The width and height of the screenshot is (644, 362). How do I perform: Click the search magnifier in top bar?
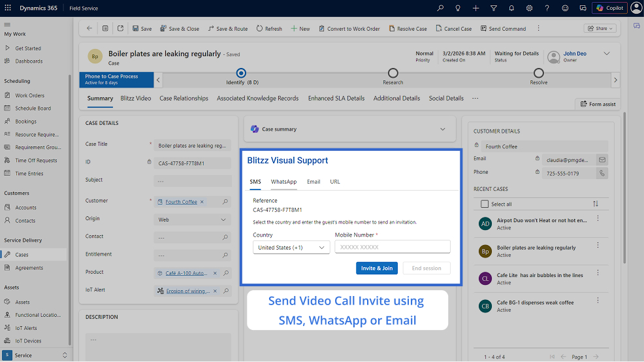click(440, 8)
